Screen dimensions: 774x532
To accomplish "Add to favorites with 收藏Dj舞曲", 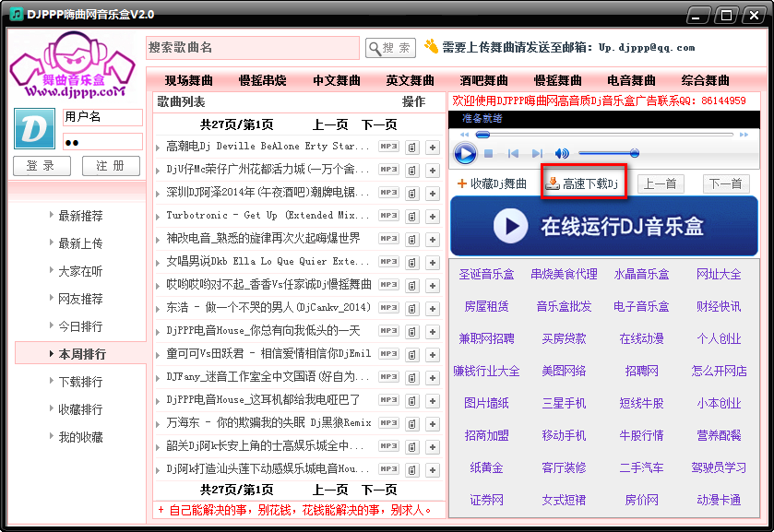I will coord(492,183).
